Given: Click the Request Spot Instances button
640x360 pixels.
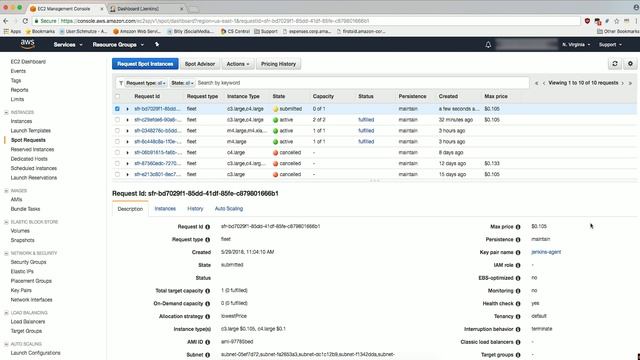Looking at the screenshot, I should (145, 64).
